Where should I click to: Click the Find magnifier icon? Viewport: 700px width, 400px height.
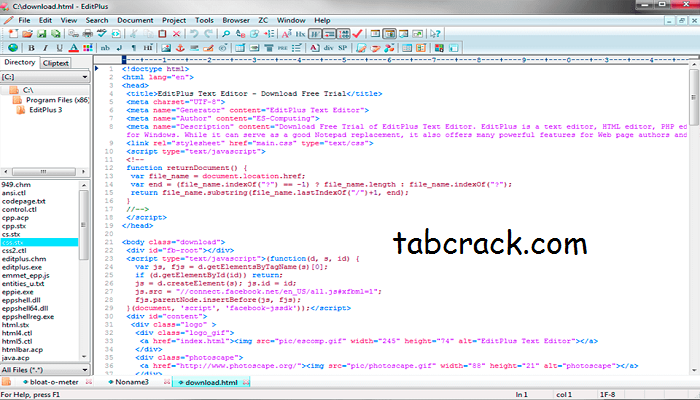pos(226,33)
